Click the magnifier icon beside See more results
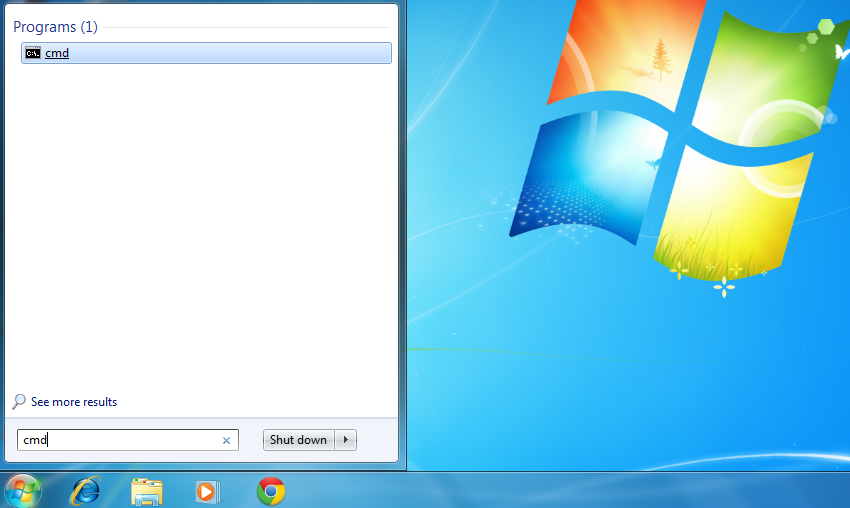The width and height of the screenshot is (850, 508). click(x=19, y=401)
